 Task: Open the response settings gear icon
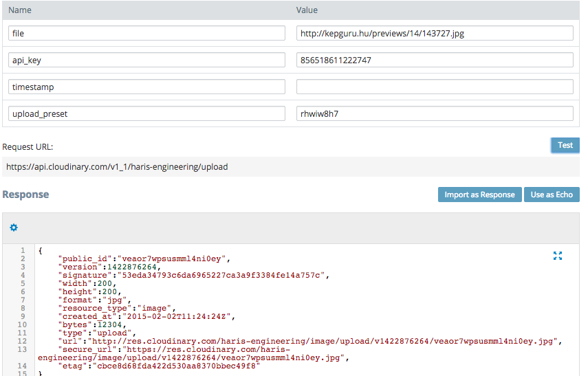click(14, 228)
